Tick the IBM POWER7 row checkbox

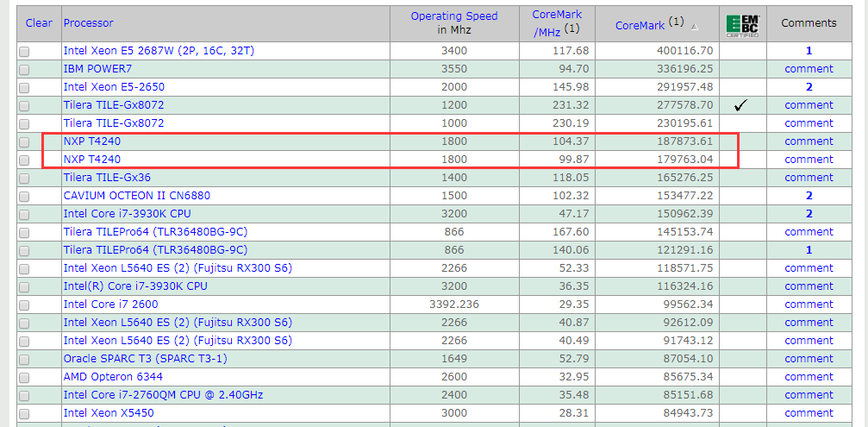[x=24, y=70]
